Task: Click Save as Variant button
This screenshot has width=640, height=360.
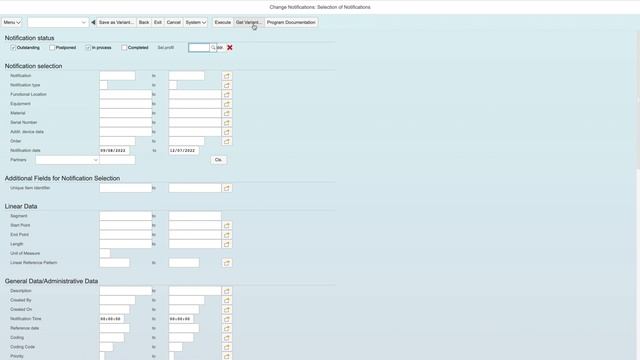Action: point(116,22)
